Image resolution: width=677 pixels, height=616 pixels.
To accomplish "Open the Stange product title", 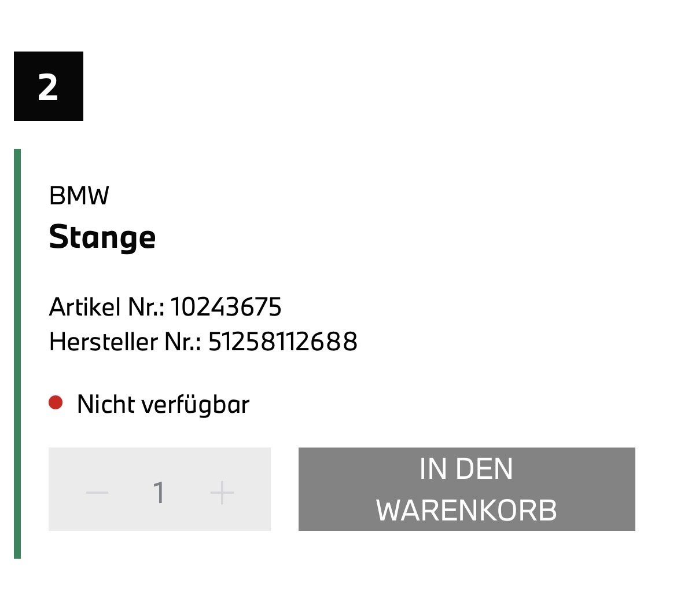I will click(x=102, y=237).
